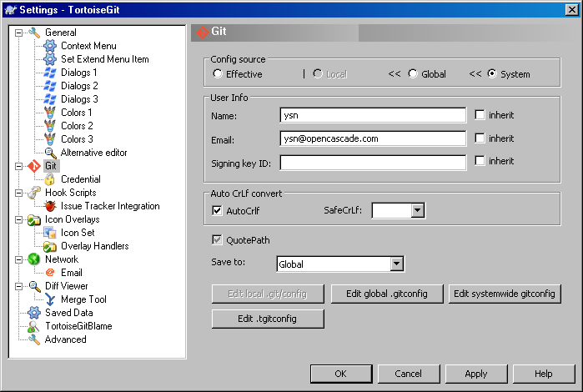Select the Effective config source radio button
Image resolution: width=583 pixels, height=392 pixels.
pyautogui.click(x=218, y=74)
